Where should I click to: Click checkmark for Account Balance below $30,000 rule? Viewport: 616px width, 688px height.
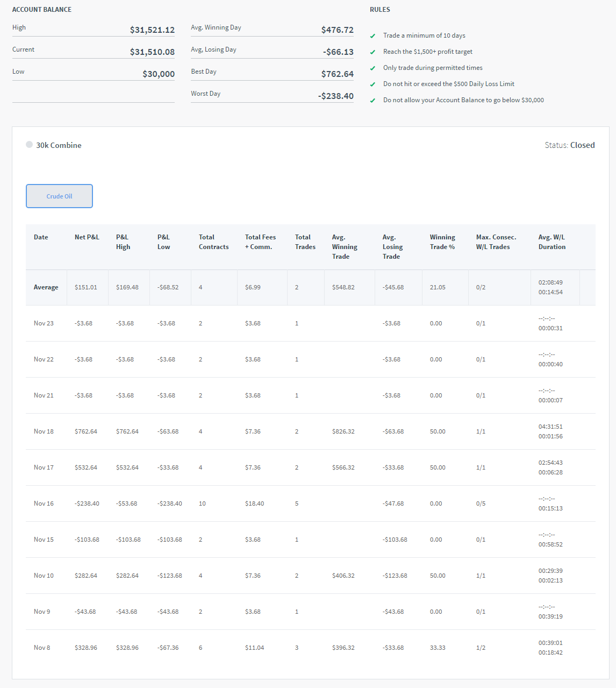[x=373, y=101]
